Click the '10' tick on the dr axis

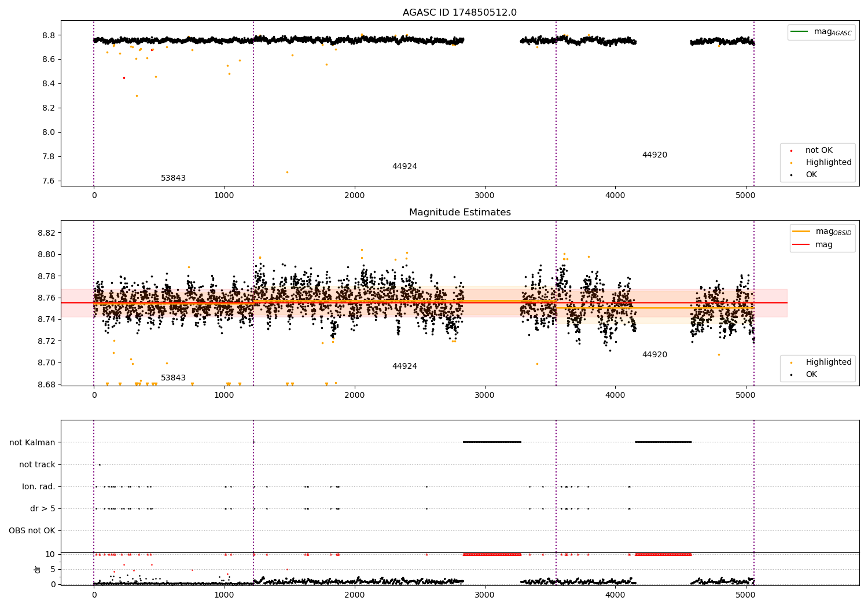(x=50, y=555)
